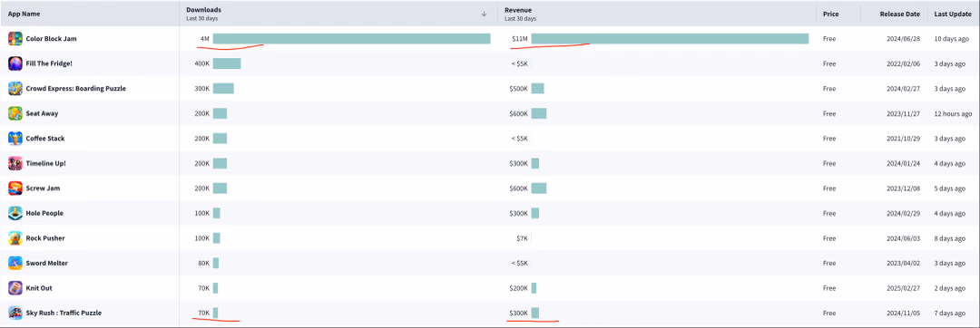Open the Fill The Fridge! app icon

(x=15, y=63)
